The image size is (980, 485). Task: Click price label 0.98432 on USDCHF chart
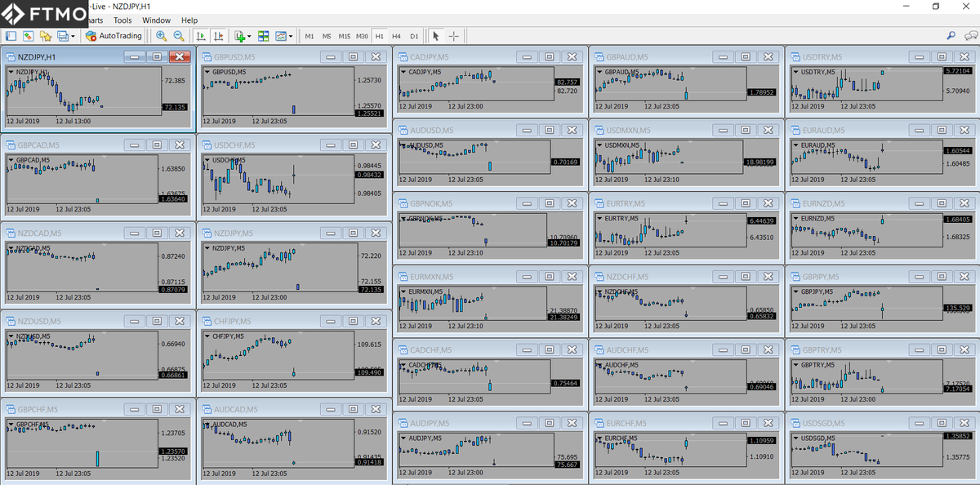(370, 174)
